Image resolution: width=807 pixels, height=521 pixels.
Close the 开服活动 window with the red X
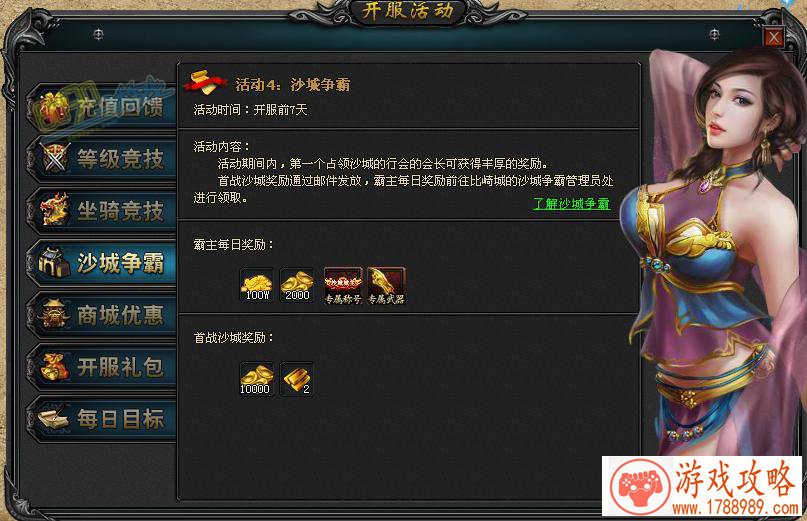(x=774, y=38)
